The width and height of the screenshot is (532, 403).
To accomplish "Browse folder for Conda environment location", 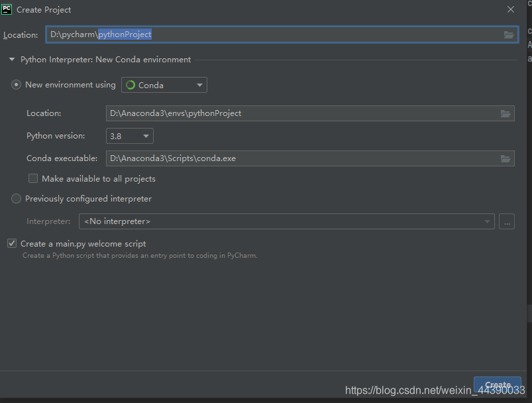I will click(x=505, y=113).
